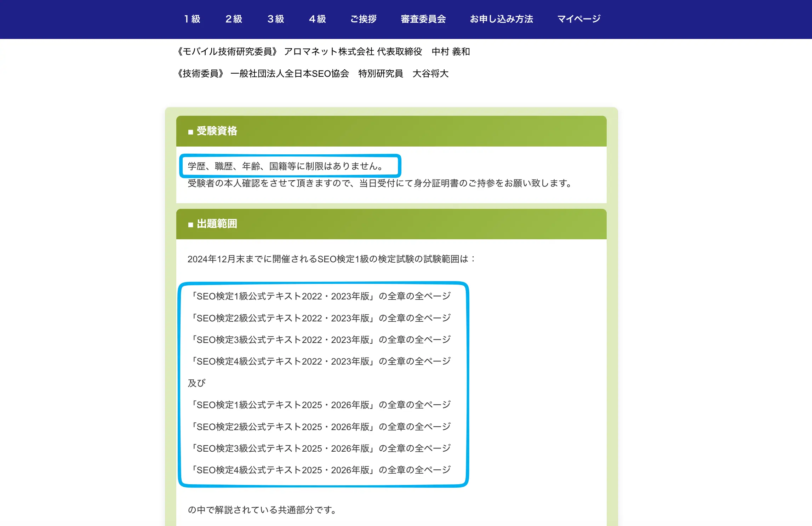This screenshot has height=526, width=812.
Task: Select 3級 in the top navigation
Action: click(x=276, y=19)
